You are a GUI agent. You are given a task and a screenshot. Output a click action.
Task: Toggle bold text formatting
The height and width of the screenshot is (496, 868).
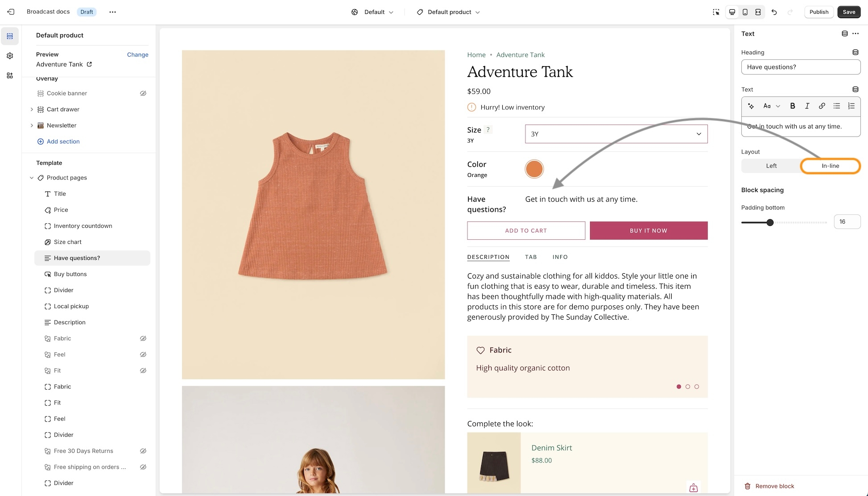pos(793,106)
